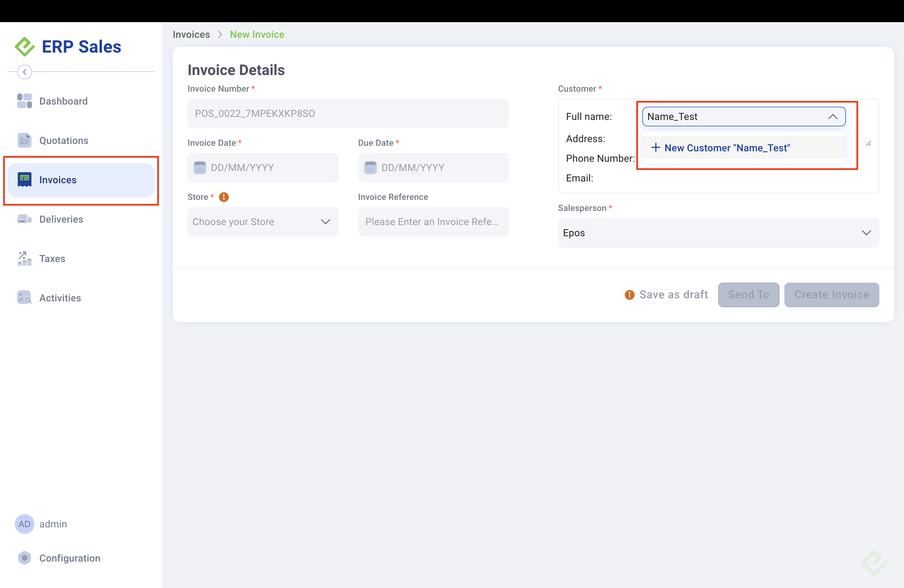
Task: Click the Dashboard grid icon
Action: click(25, 101)
